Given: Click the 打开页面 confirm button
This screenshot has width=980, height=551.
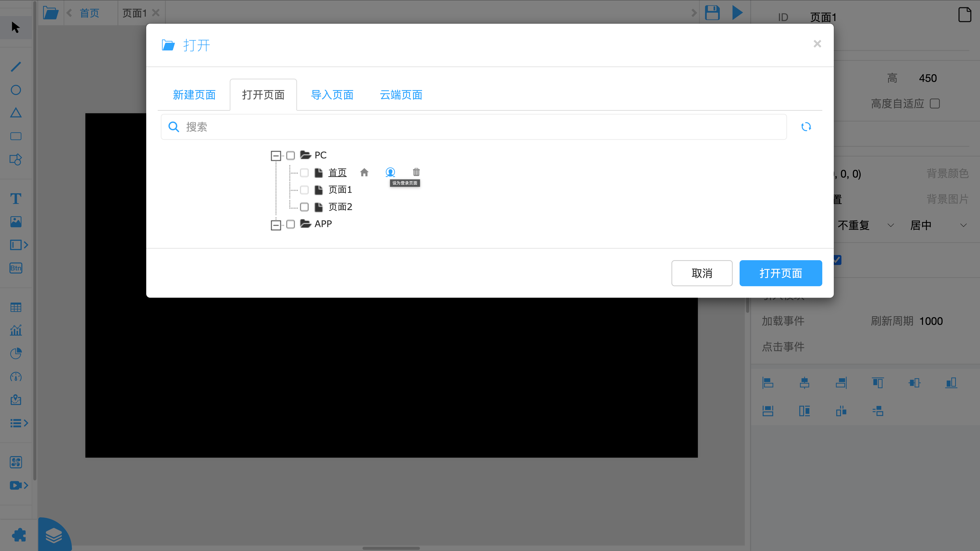Looking at the screenshot, I should click(780, 273).
